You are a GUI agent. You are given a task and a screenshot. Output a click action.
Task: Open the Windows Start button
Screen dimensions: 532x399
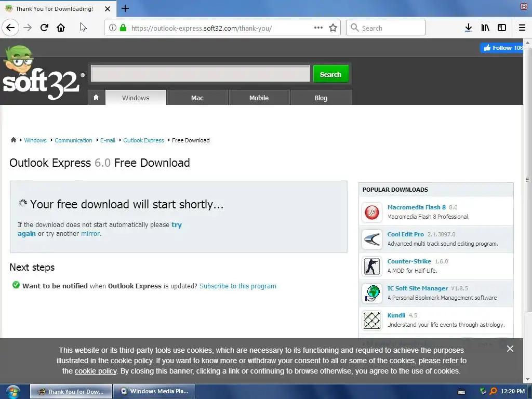coord(12,392)
